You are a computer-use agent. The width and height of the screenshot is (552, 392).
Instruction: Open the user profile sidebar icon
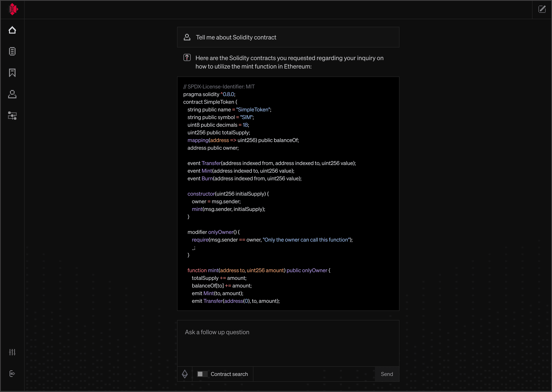tap(12, 94)
